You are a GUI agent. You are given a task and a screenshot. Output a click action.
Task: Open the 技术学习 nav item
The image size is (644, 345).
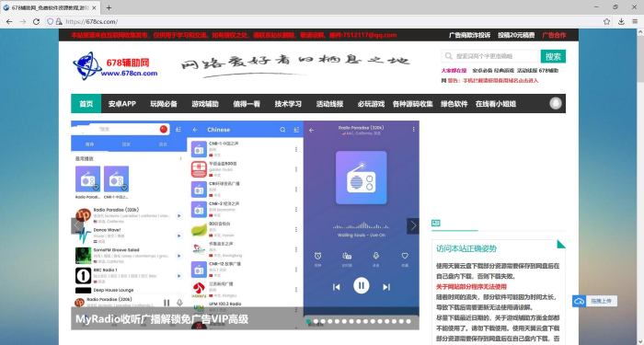pyautogui.click(x=288, y=104)
